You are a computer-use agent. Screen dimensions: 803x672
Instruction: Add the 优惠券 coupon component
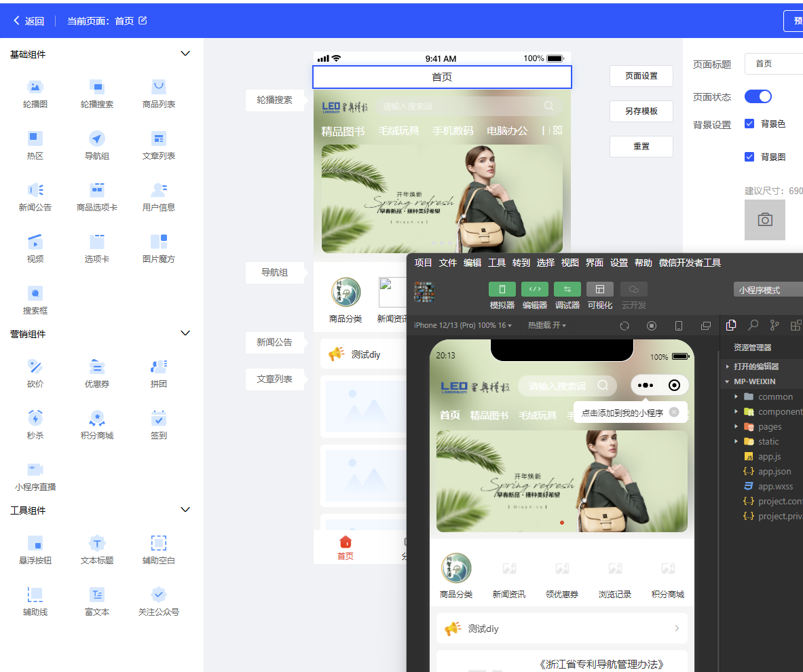pos(97,374)
